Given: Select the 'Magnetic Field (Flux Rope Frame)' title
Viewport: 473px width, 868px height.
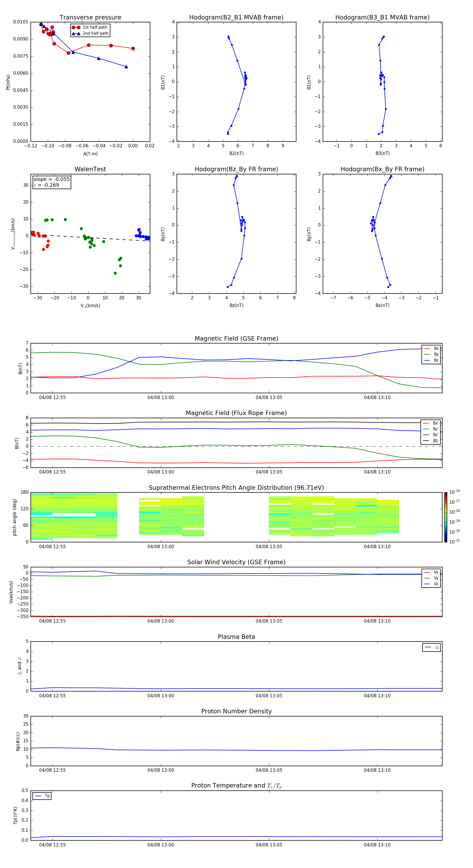Looking at the screenshot, I should (x=236, y=413).
